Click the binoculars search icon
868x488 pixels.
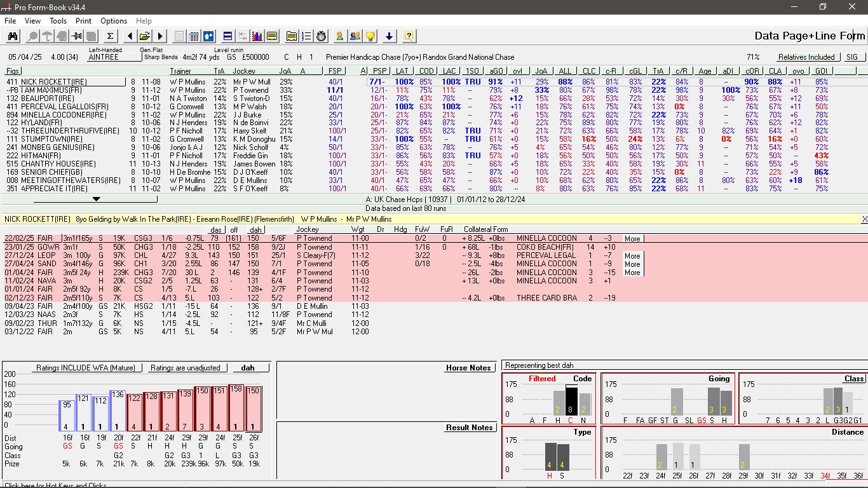point(13,36)
